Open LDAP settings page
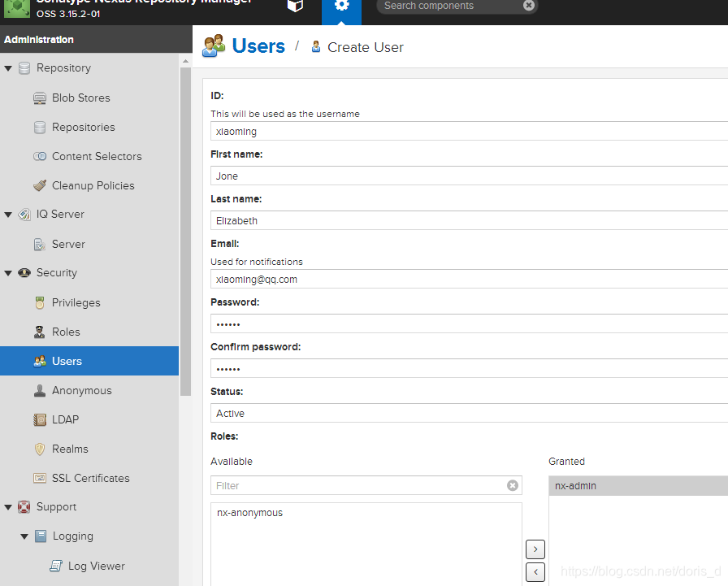The image size is (728, 586). (66, 419)
